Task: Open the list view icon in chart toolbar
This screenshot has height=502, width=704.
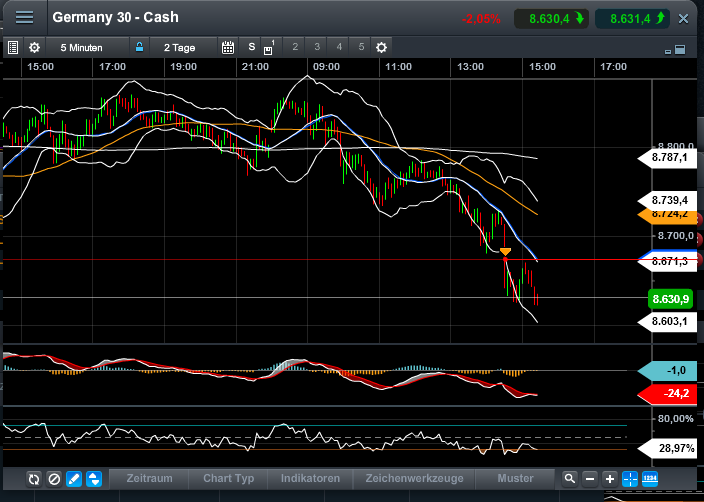Action: 13,47
